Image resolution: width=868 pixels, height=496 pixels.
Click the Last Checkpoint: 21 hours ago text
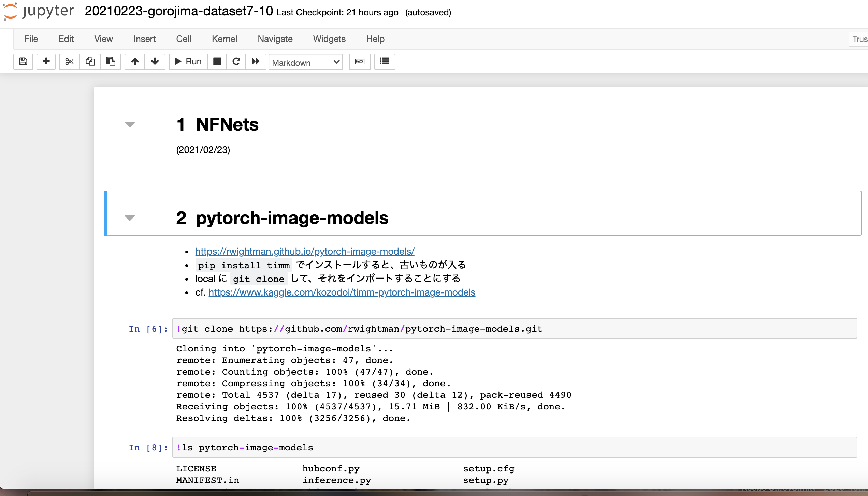coord(337,12)
